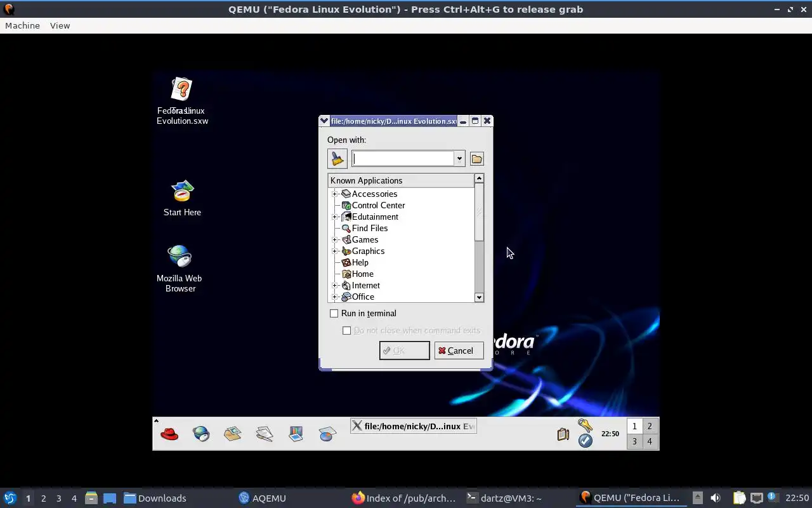Image resolution: width=812 pixels, height=508 pixels.
Task: Expand the Edutainment tree node
Action: (335, 217)
